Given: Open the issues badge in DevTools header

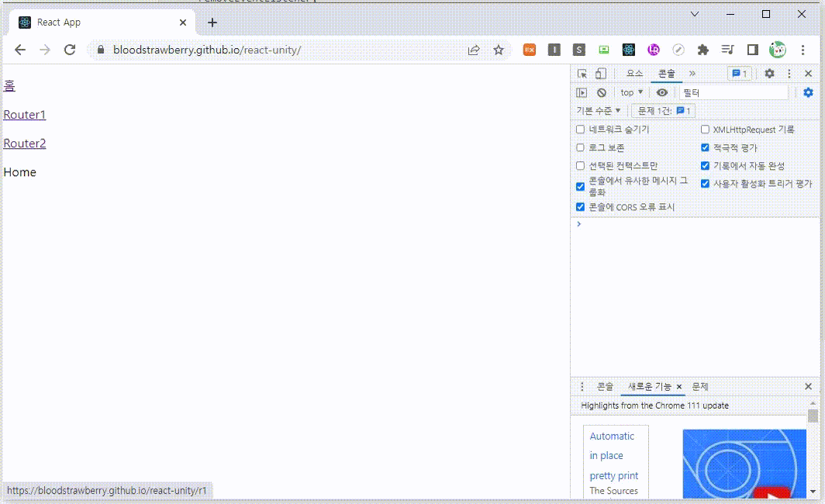Looking at the screenshot, I should (739, 74).
